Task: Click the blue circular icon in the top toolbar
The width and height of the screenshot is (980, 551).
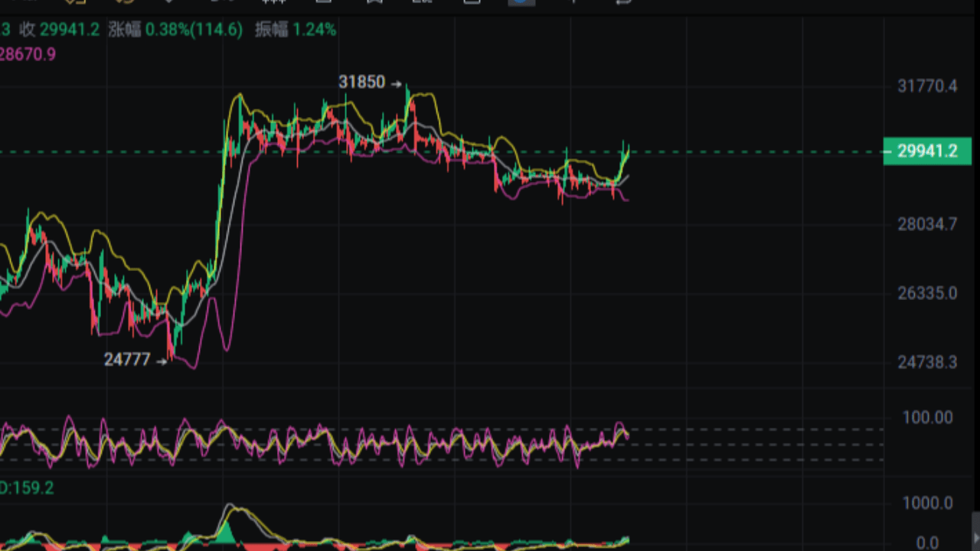Action: [522, 2]
